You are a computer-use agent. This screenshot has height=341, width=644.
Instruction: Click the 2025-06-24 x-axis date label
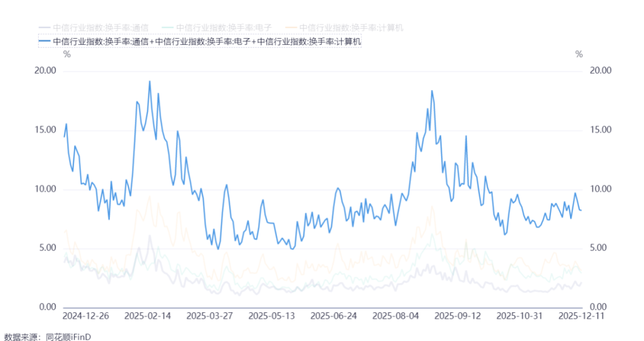tap(334, 316)
